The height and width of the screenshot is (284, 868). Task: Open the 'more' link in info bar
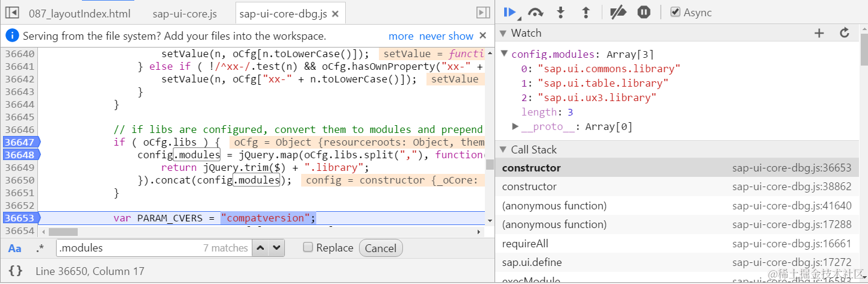click(401, 36)
